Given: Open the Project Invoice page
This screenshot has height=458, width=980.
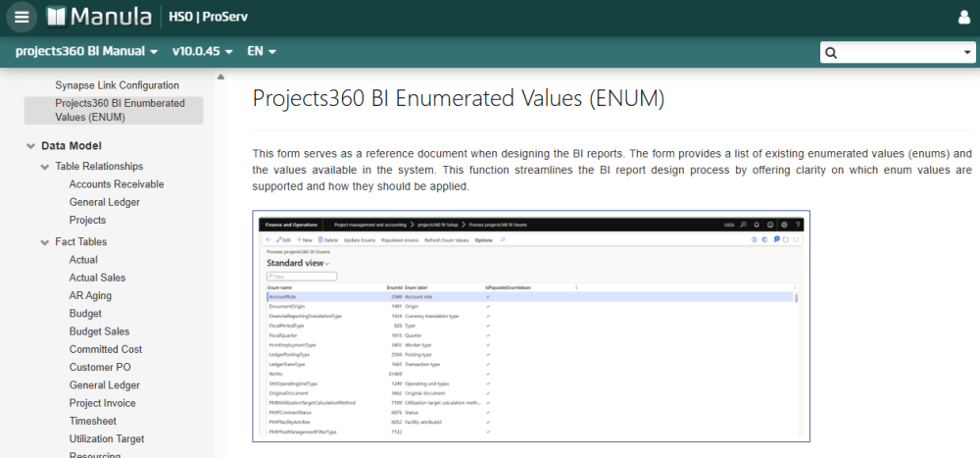Looking at the screenshot, I should 103,403.
